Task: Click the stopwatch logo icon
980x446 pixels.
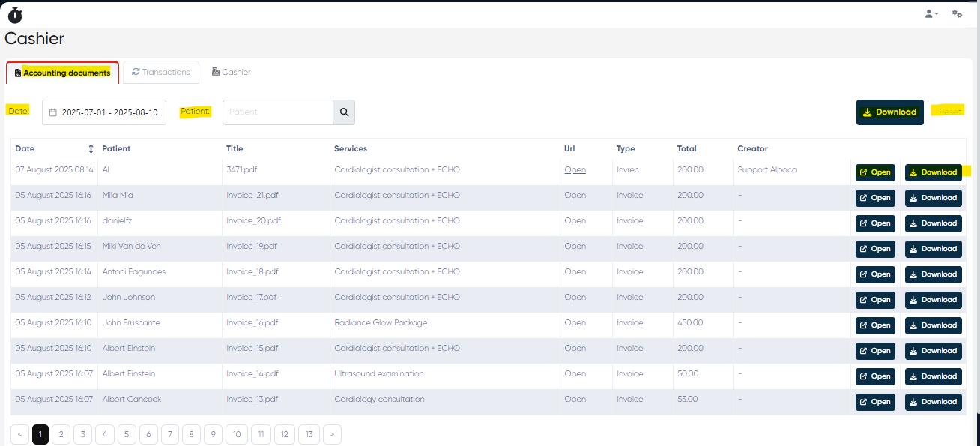Action: pos(15,14)
